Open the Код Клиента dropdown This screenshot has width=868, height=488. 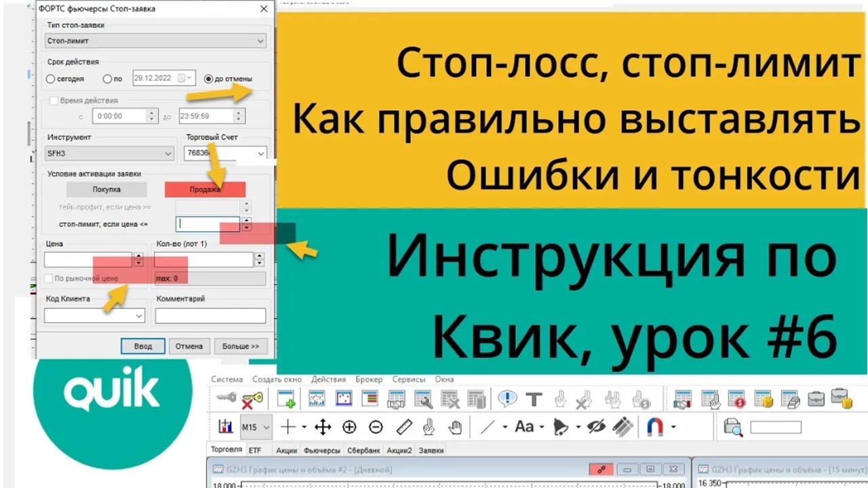[x=94, y=316]
